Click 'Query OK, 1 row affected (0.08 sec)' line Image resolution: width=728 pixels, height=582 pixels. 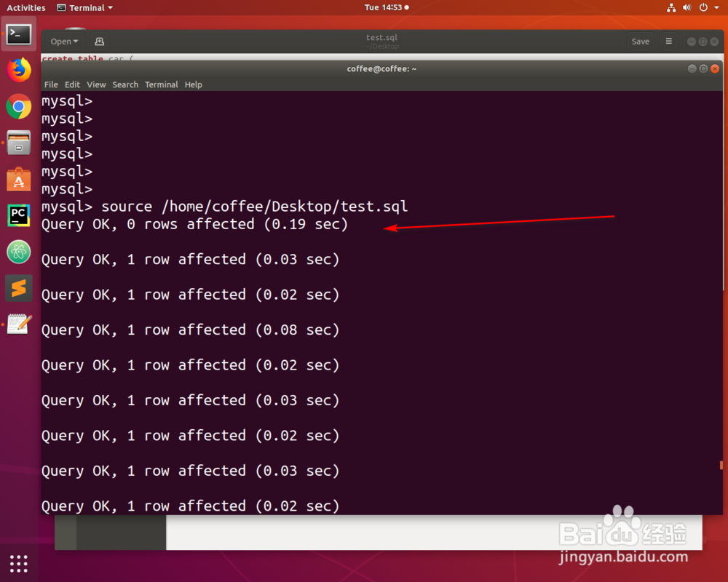tap(190, 330)
